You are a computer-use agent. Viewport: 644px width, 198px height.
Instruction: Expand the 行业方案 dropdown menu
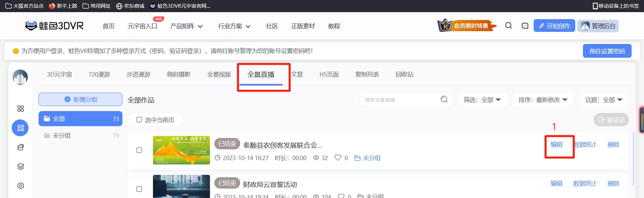pyautogui.click(x=234, y=26)
